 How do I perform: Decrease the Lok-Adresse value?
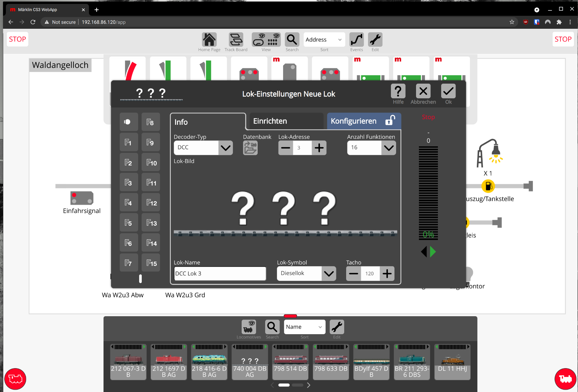[x=286, y=148]
